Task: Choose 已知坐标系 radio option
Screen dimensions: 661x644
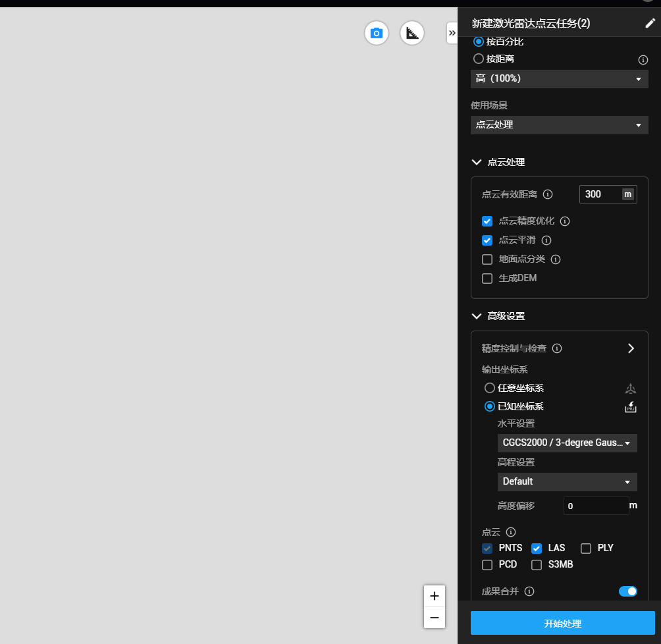Action: coord(489,406)
